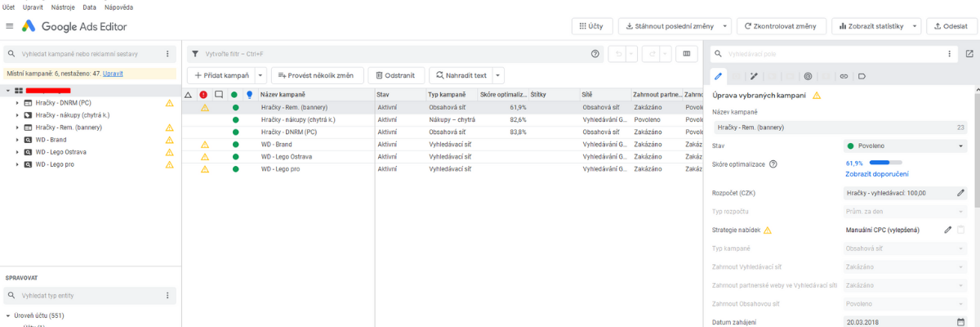
Task: Open Stáhnout poslední změny dropdown arrow
Action: coord(726,26)
